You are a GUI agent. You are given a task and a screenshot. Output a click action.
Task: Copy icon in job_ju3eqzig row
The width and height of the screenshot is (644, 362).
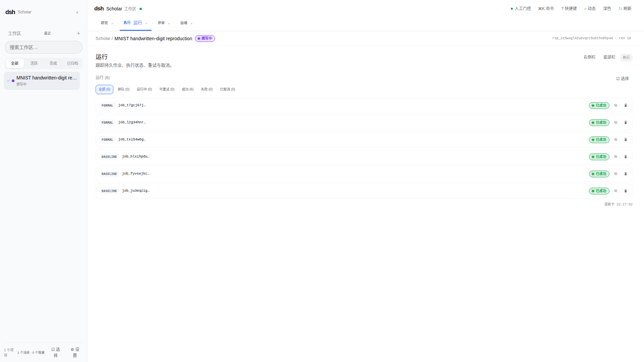(x=616, y=191)
